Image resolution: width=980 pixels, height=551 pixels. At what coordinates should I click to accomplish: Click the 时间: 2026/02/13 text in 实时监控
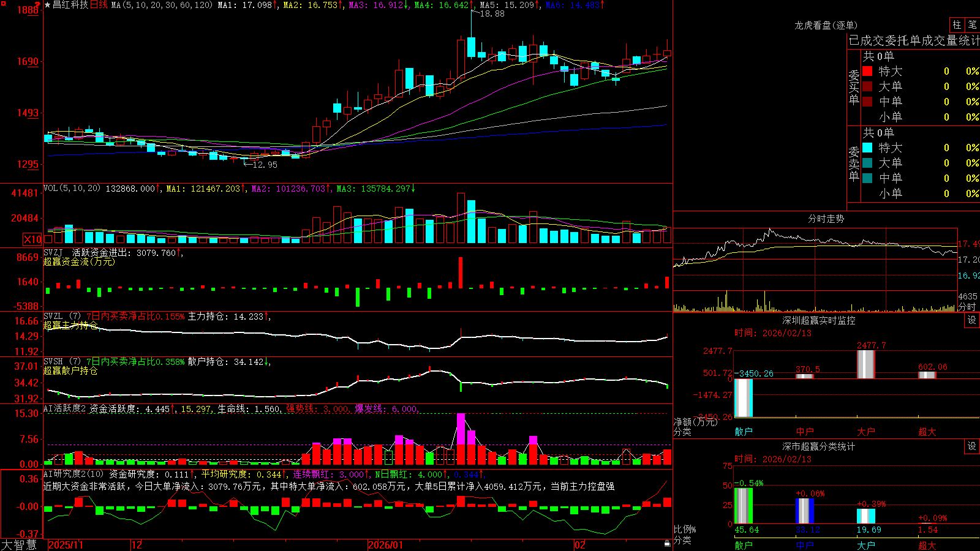[x=773, y=333]
